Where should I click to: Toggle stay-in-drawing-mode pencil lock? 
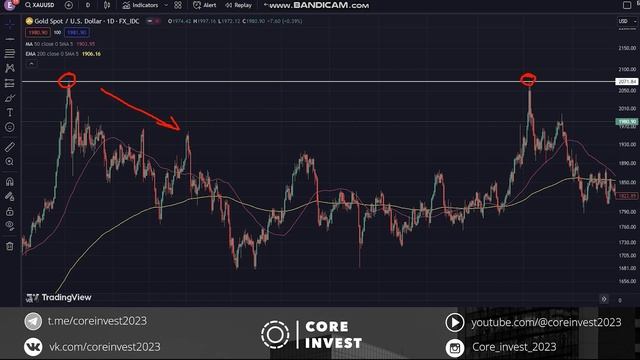coord(10,196)
